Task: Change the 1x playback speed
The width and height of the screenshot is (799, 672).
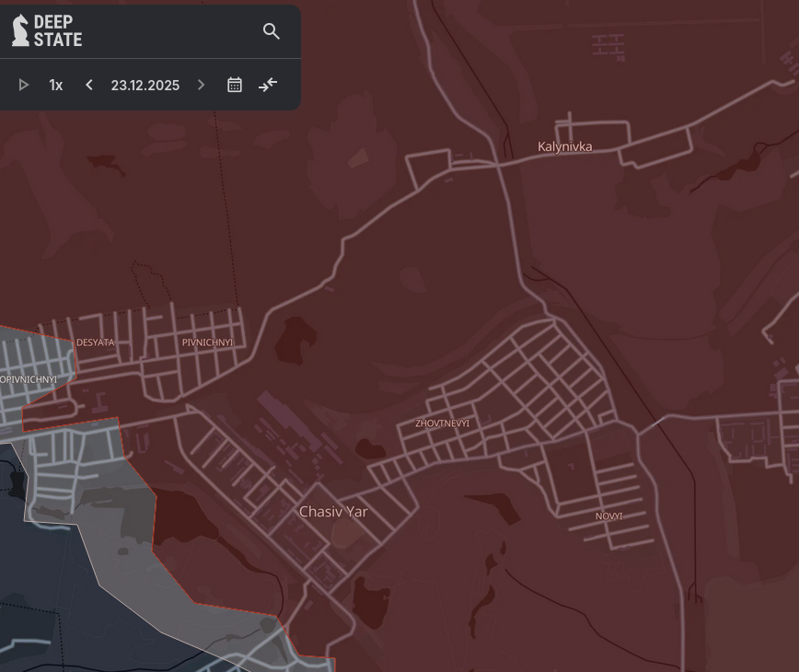Action: coord(55,85)
